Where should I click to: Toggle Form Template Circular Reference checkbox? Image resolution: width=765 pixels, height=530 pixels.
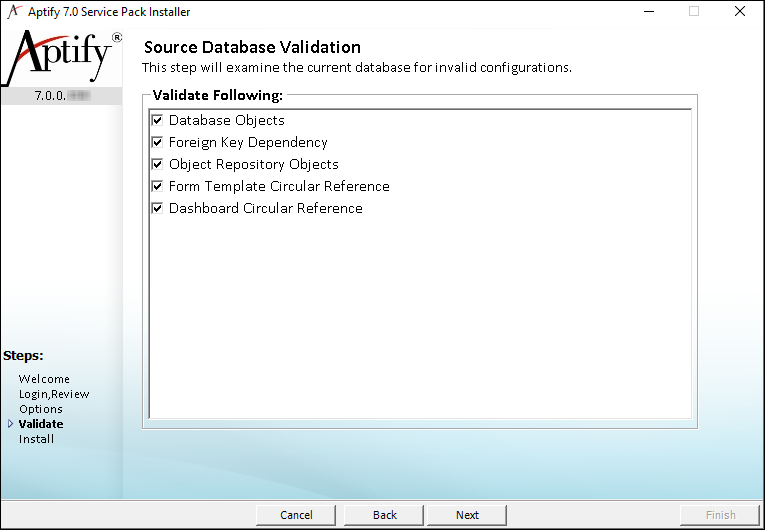point(157,186)
